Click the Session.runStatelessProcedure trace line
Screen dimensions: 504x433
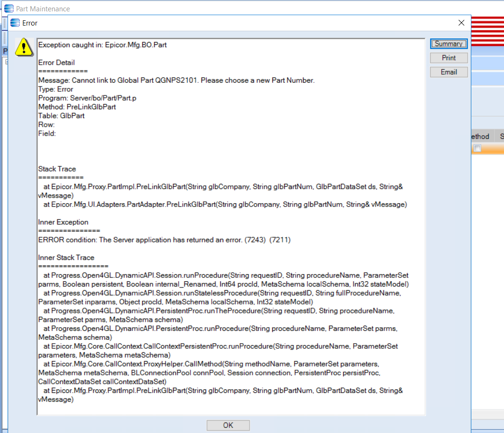(219, 297)
